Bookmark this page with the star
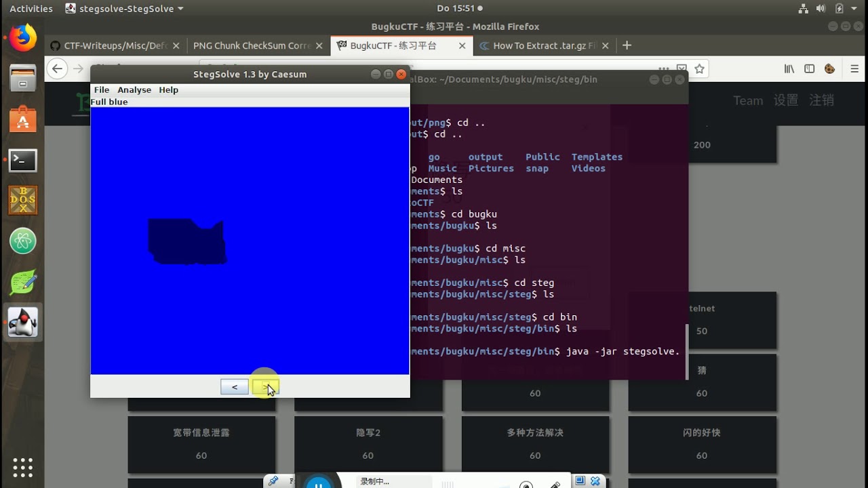 (x=700, y=68)
